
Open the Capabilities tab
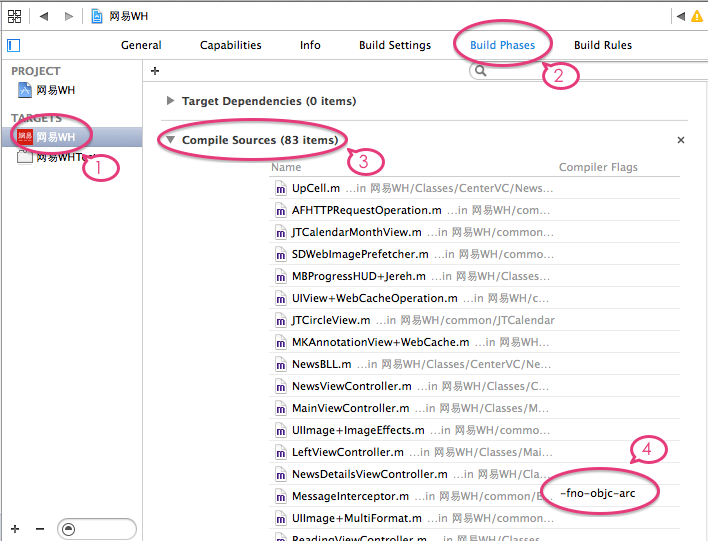230,45
